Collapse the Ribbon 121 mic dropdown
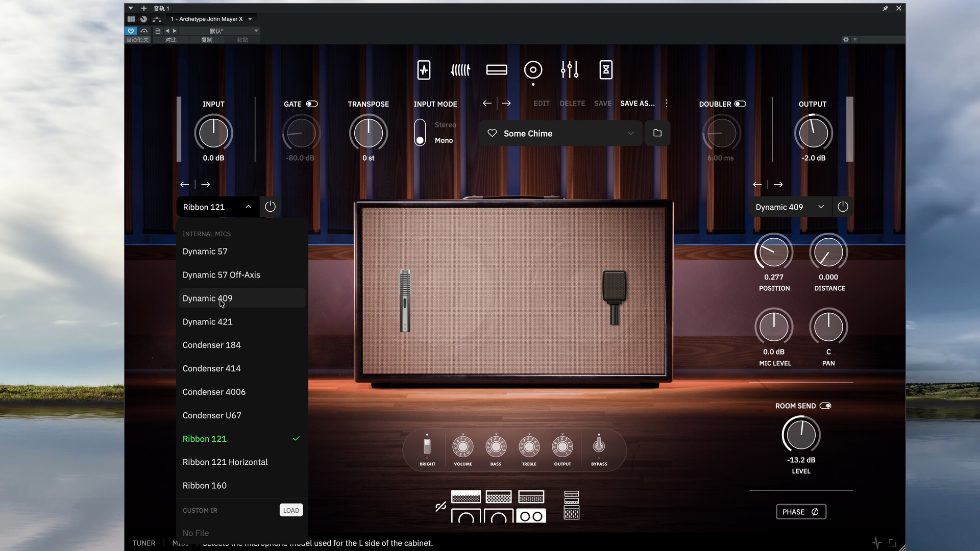Image resolution: width=980 pixels, height=551 pixels. click(248, 207)
